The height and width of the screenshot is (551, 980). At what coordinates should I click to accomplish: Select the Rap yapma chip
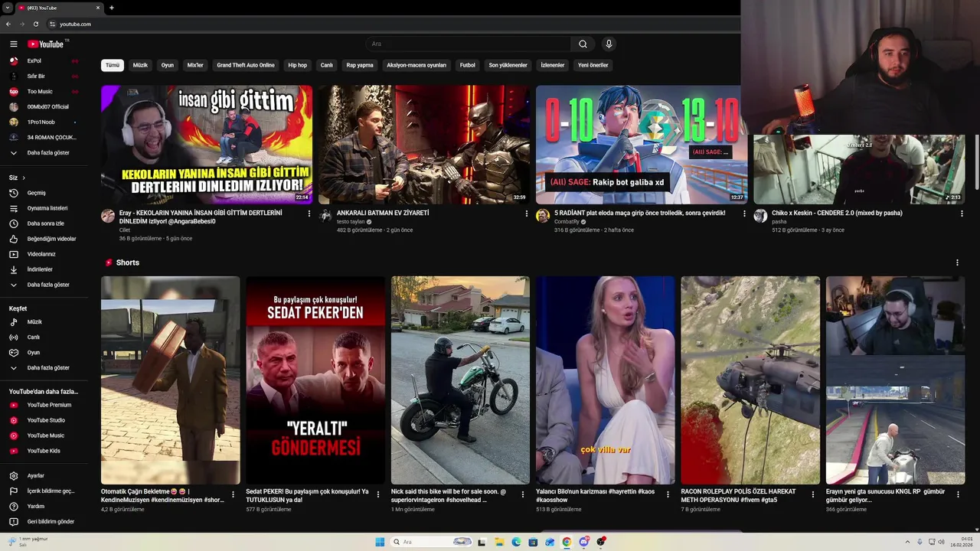(360, 65)
